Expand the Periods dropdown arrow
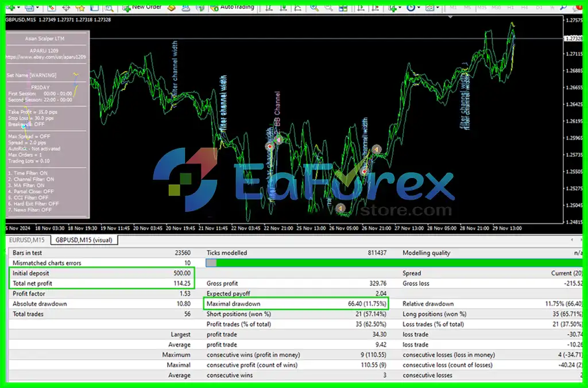Screen dimensions: 588x388 tap(419, 8)
